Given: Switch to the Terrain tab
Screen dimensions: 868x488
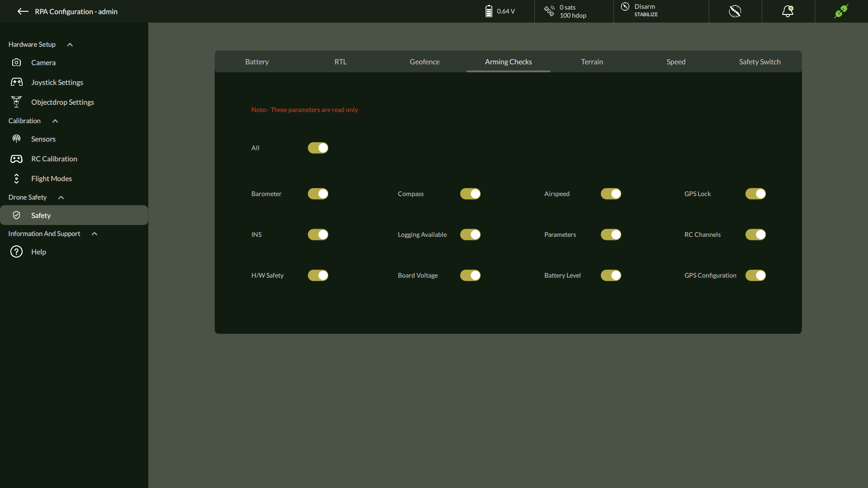Looking at the screenshot, I should 592,62.
